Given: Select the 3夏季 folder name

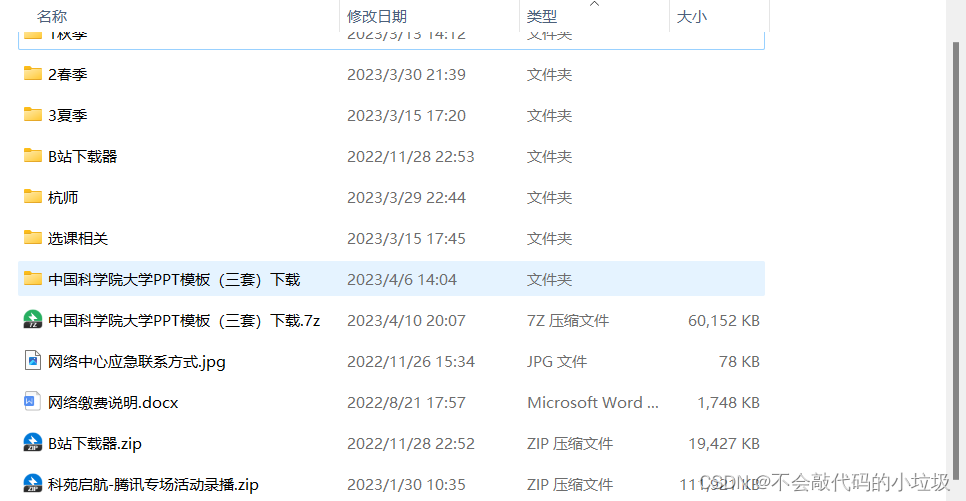Looking at the screenshot, I should coord(68,115).
